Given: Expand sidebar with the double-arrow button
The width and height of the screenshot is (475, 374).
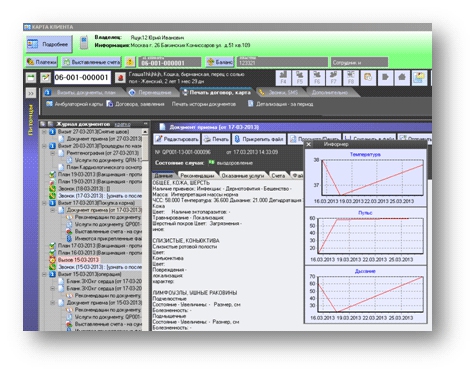Looking at the screenshot, I should 31,93.
